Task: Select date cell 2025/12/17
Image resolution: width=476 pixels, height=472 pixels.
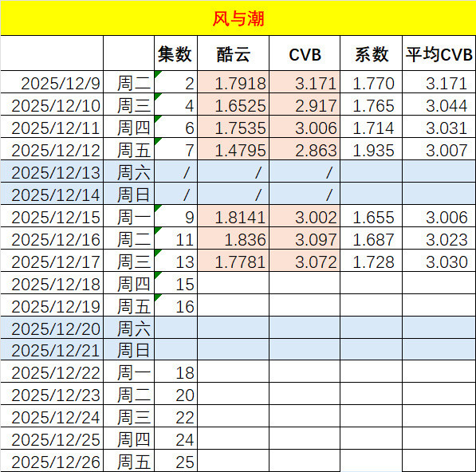Action: point(52,261)
